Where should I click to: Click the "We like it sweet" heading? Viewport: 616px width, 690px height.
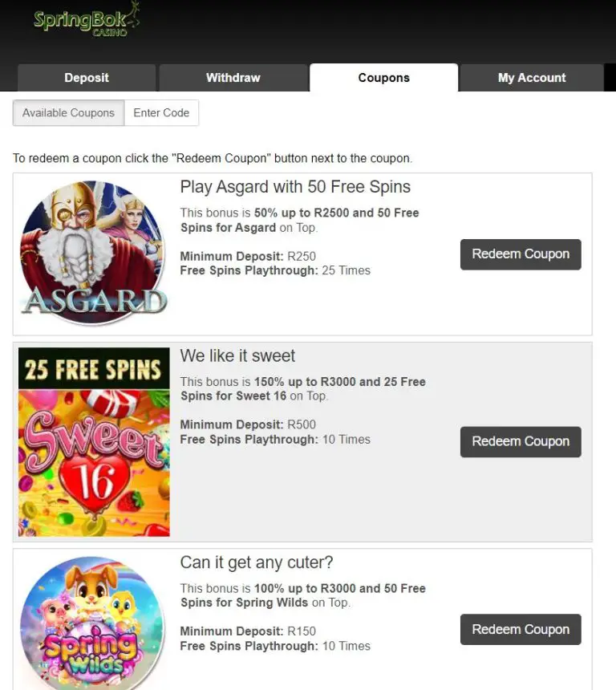pos(237,355)
